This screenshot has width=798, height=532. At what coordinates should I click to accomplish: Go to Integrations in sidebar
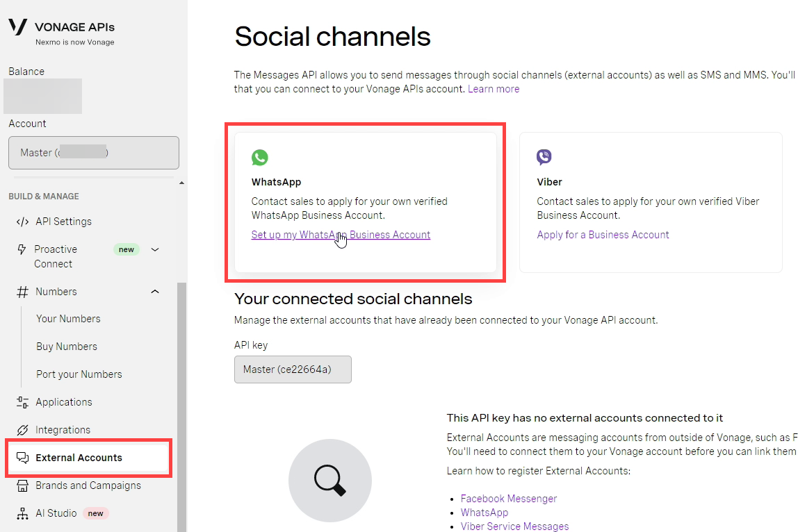pyautogui.click(x=63, y=431)
